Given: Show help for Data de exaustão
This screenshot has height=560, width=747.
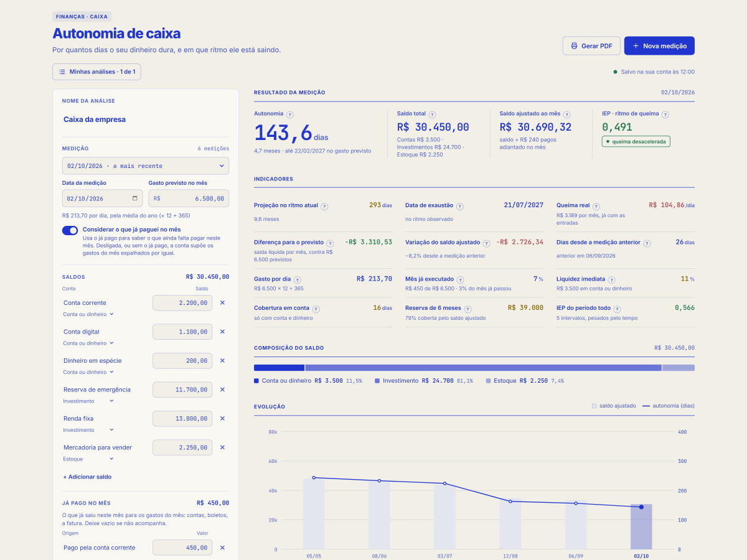Looking at the screenshot, I should point(459,206).
